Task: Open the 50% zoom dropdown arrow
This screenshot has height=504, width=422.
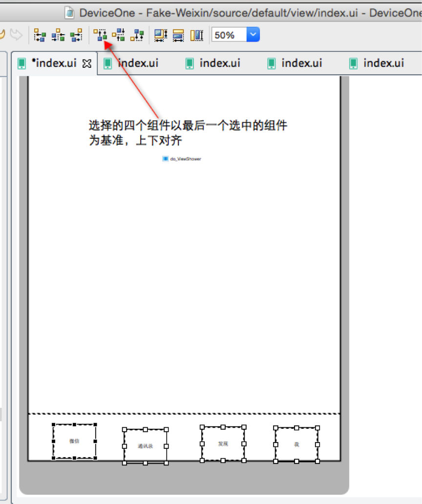Action: point(253,34)
